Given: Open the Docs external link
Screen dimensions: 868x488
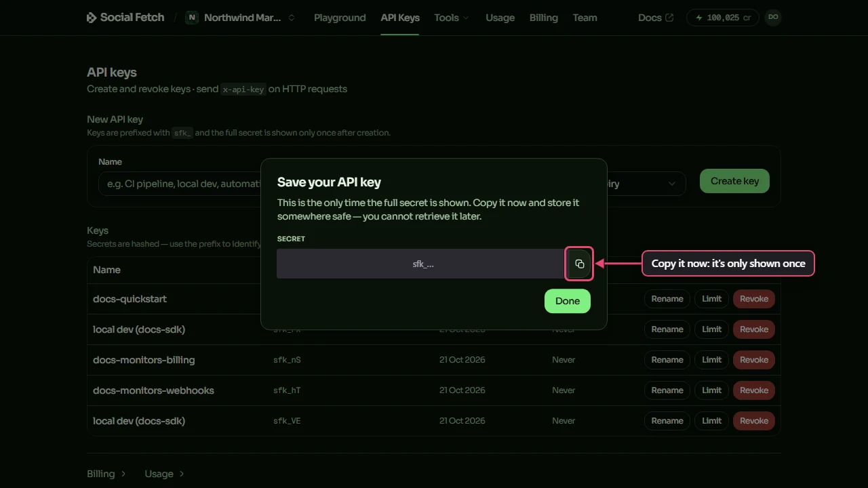Looking at the screenshot, I should (656, 18).
